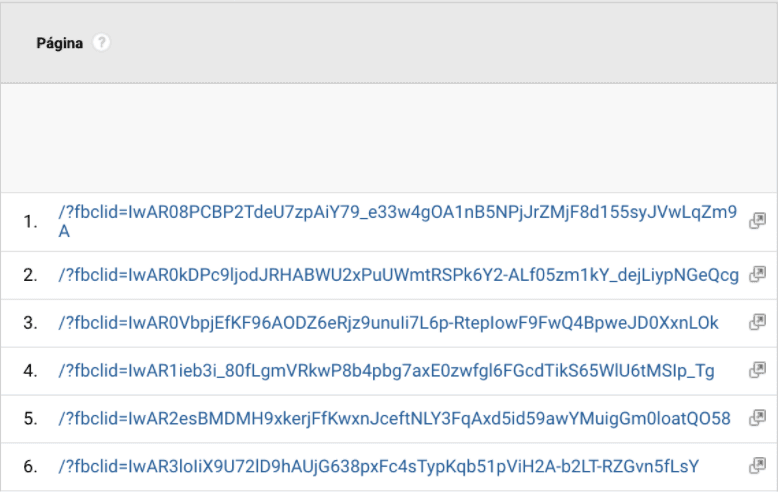Open row 1 page in new window icon
Screen dimensions: 778x493
757,220
